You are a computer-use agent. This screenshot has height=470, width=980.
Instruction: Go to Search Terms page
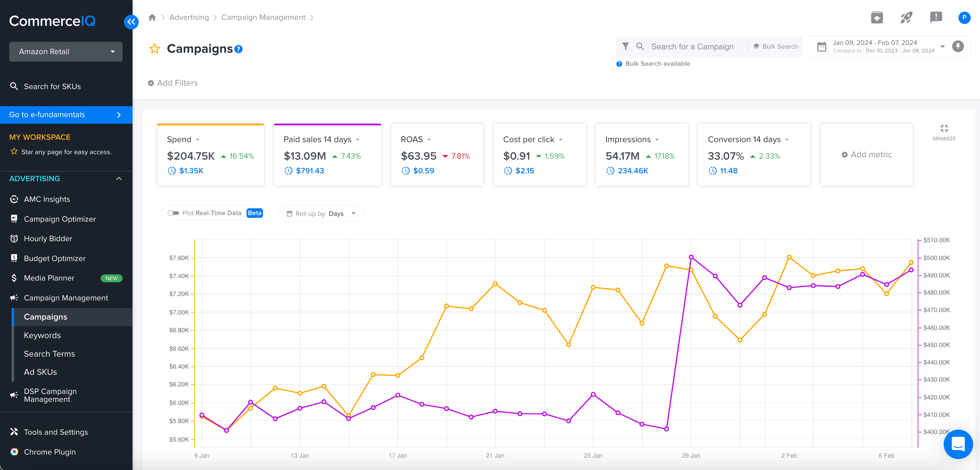pos(49,354)
